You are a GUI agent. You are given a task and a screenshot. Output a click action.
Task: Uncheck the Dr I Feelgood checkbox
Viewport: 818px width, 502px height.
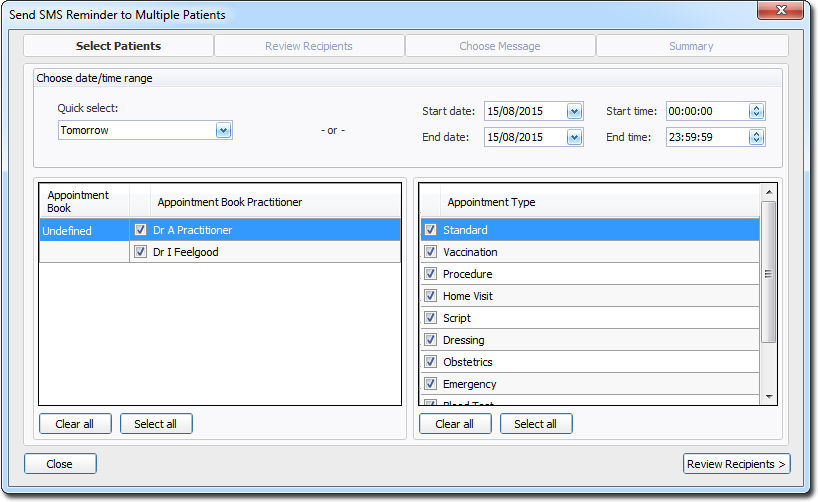click(x=141, y=252)
